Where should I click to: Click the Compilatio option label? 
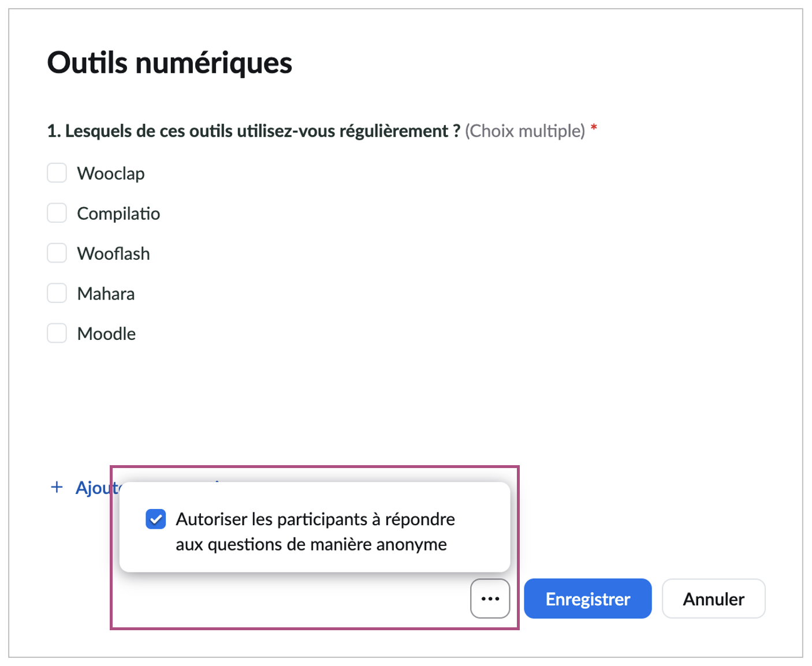[x=118, y=214]
